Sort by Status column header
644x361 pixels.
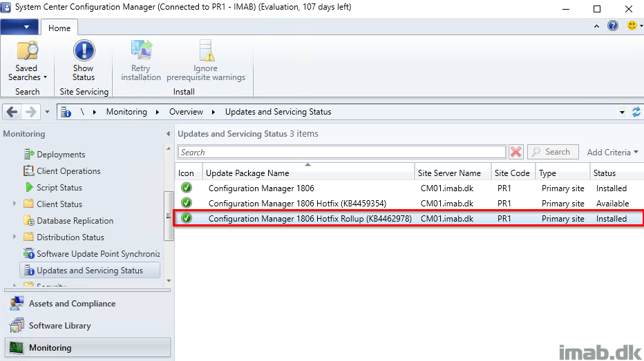[x=617, y=173]
